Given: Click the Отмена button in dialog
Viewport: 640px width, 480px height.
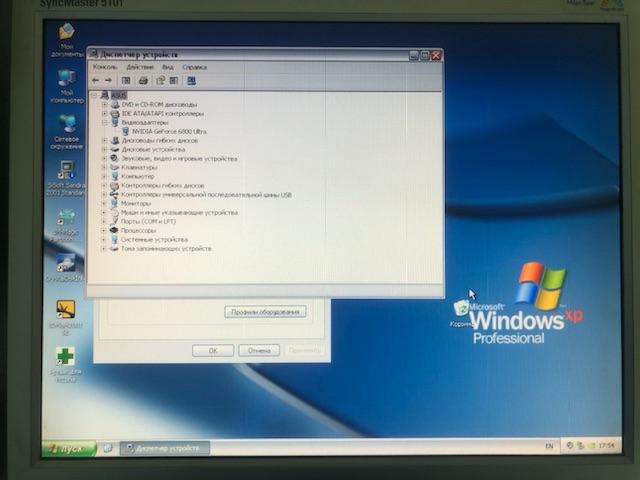Looking at the screenshot, I should pyautogui.click(x=258, y=351).
